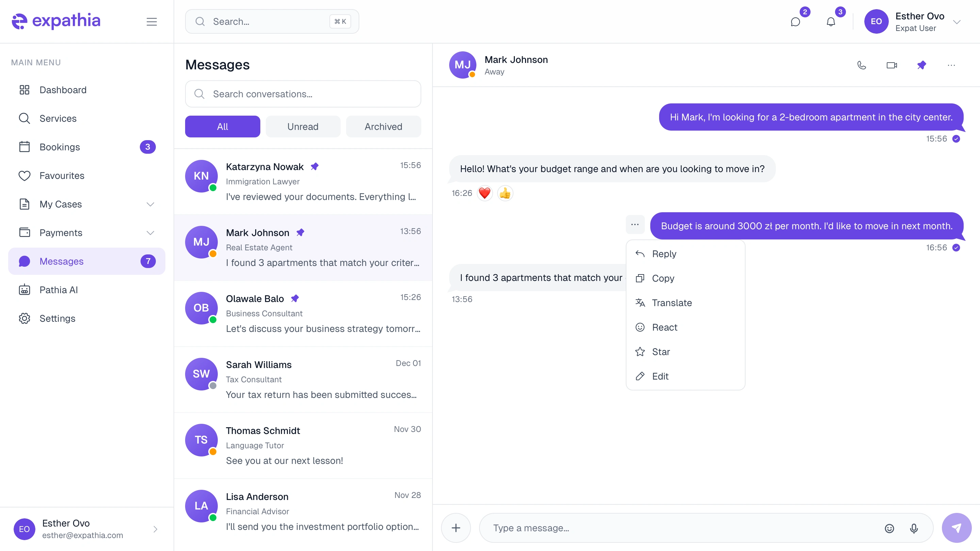980x551 pixels.
Task: Expand the My Cases submenu
Action: pyautogui.click(x=150, y=204)
